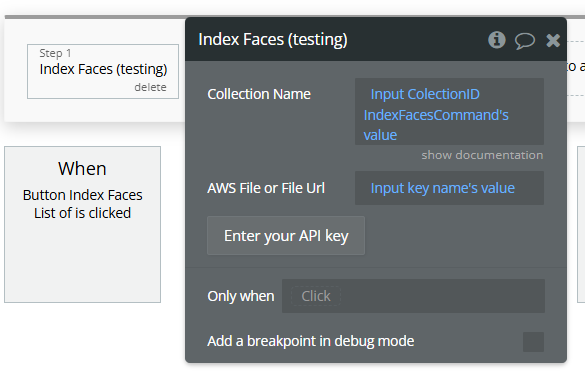Viewport: 585px width, 392px height.
Task: Edit the AWS File or File Url field
Action: point(449,188)
